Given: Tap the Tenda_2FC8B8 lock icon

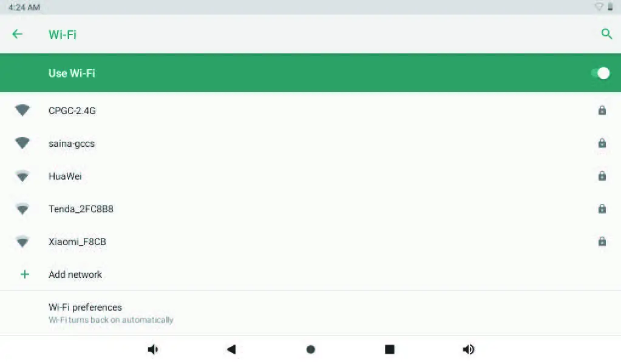Looking at the screenshot, I should point(602,209).
